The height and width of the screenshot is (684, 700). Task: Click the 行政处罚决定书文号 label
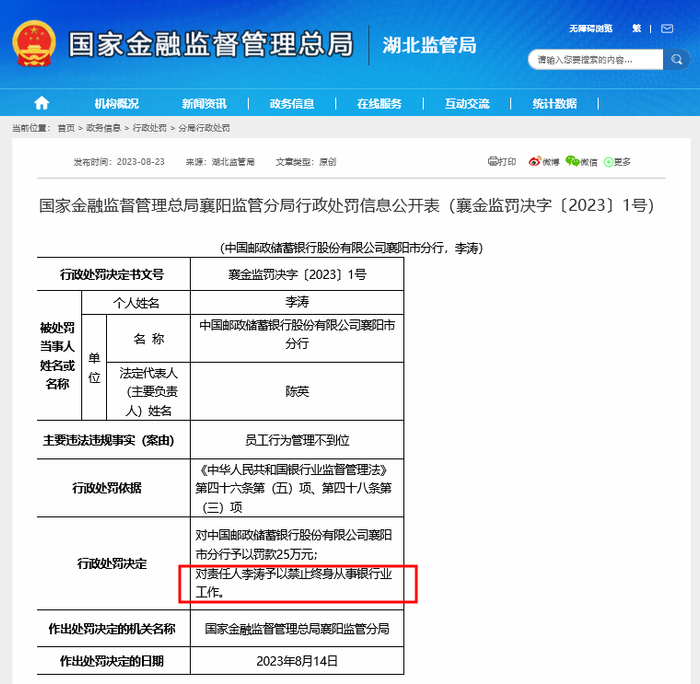(x=112, y=274)
